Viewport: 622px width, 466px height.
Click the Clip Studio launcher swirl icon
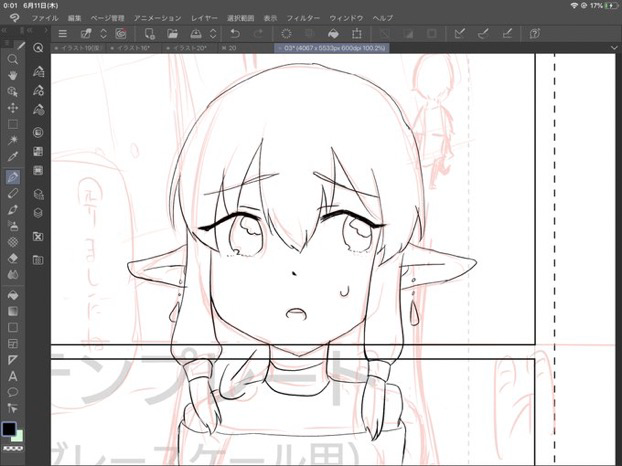click(x=121, y=34)
